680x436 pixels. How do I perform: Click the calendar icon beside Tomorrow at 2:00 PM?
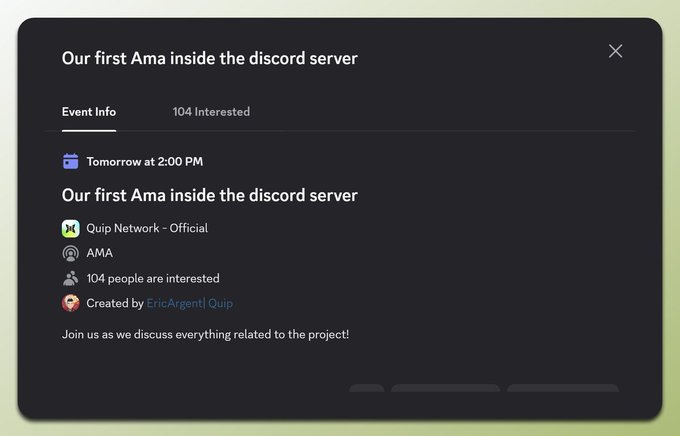click(71, 161)
